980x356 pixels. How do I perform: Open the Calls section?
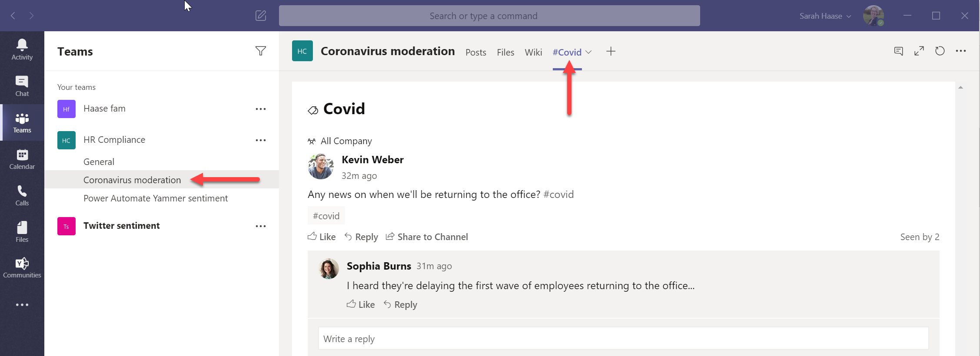pos(22,195)
